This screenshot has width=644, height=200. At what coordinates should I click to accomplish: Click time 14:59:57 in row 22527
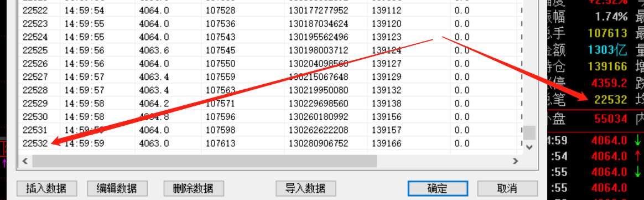click(x=84, y=76)
